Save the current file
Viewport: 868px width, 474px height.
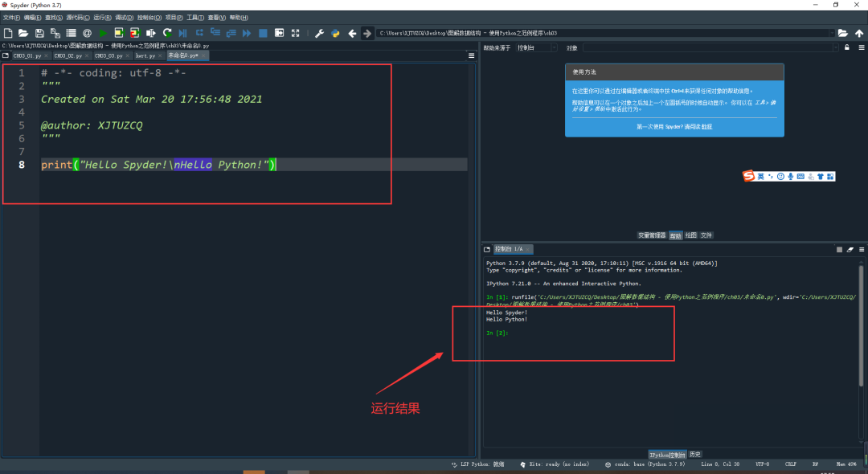coord(39,33)
